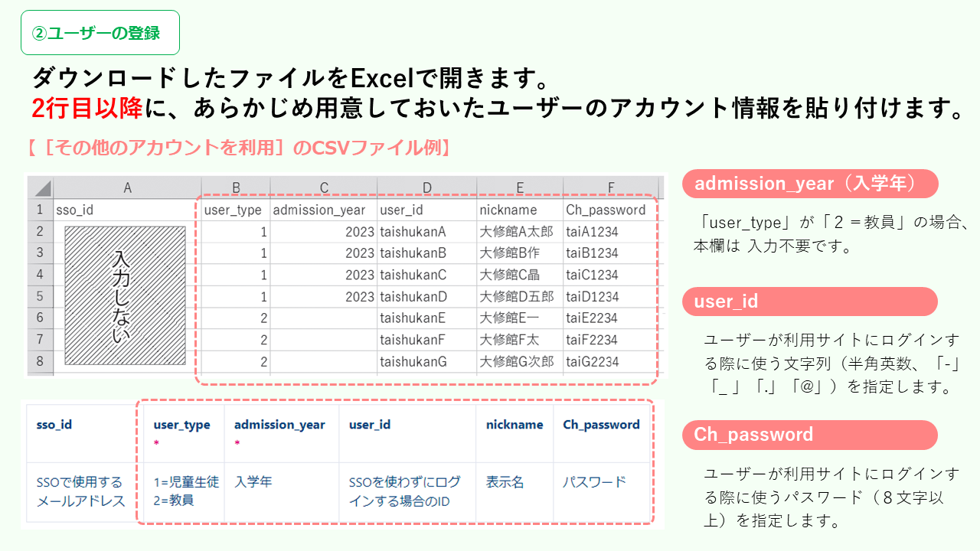Screen dimensions: 980x551
Task: Click the SSOを使わずにログインする場合のID description
Action: point(404,492)
